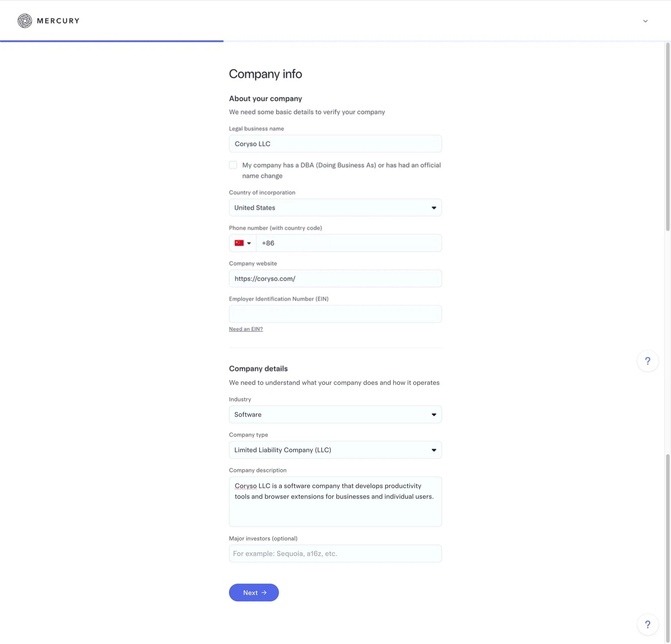
Task: Open the Industry dropdown showing Software
Action: click(x=335, y=414)
